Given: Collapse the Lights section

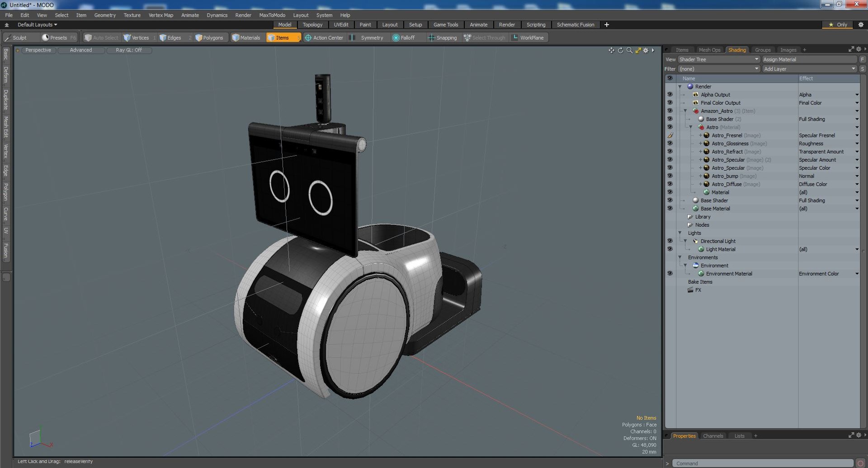Looking at the screenshot, I should click(679, 233).
